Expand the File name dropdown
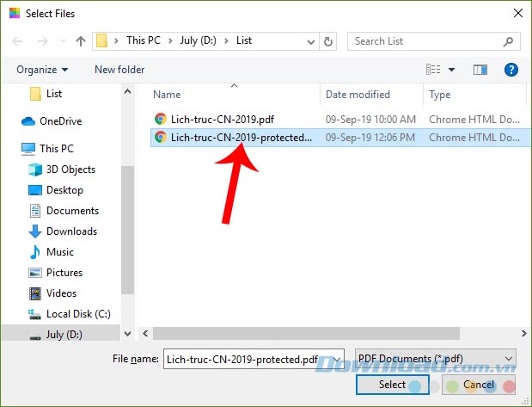Viewport: 532px width, 407px height. 337,359
